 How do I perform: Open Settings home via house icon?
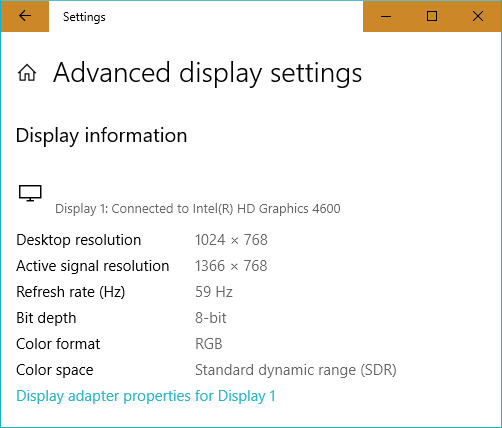tap(27, 73)
